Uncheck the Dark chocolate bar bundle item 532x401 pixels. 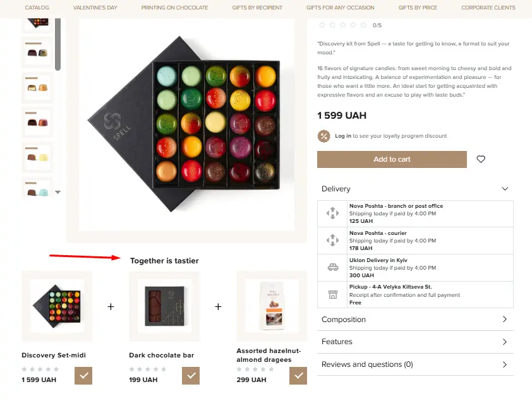click(x=191, y=375)
